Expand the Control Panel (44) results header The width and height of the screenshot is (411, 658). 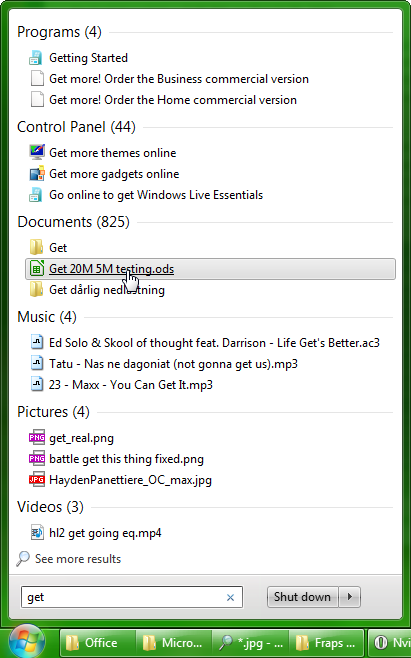click(x=76, y=127)
